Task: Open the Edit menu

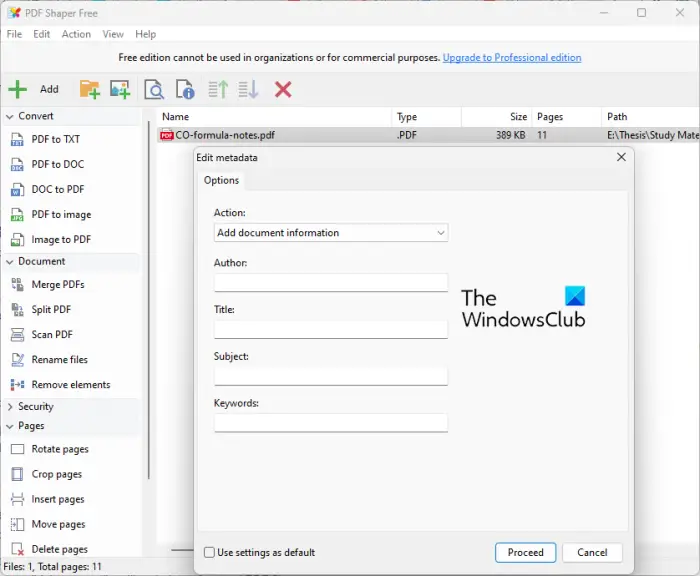Action: 42,34
